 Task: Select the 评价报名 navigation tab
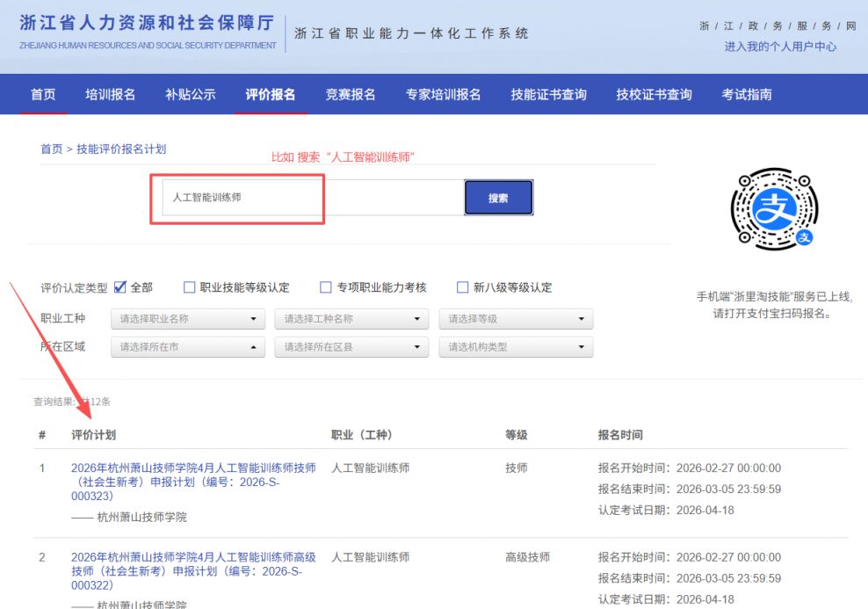coord(270,95)
